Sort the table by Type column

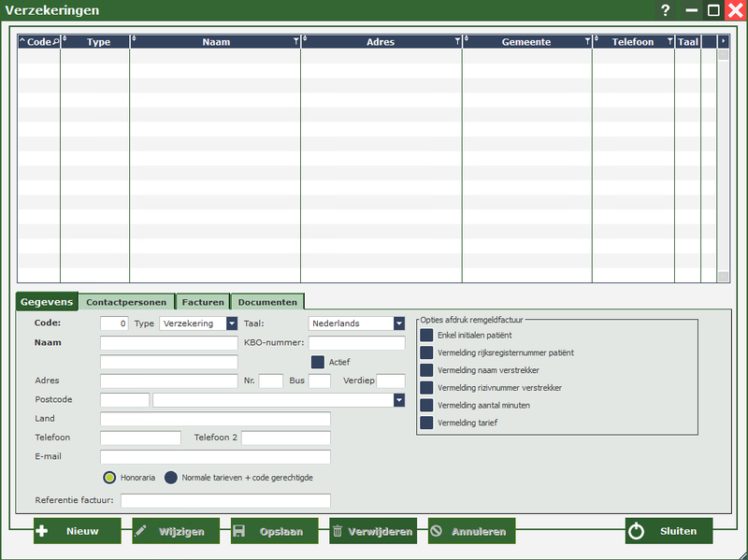coord(98,42)
